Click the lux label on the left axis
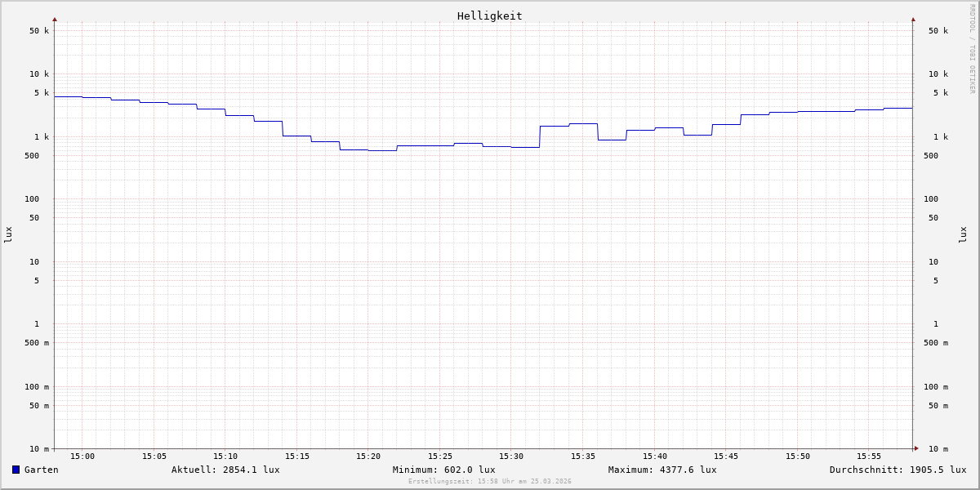 point(8,234)
